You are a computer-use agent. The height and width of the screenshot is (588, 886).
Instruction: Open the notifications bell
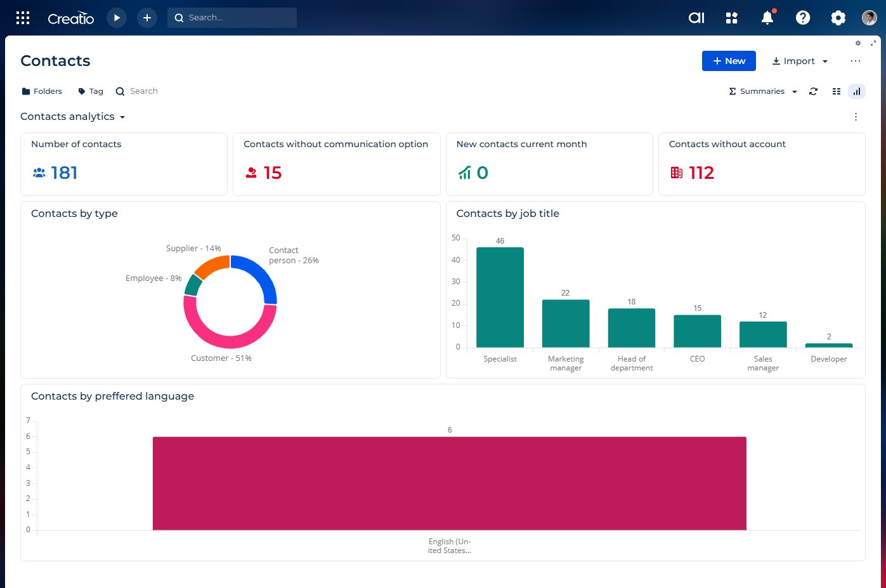point(768,17)
